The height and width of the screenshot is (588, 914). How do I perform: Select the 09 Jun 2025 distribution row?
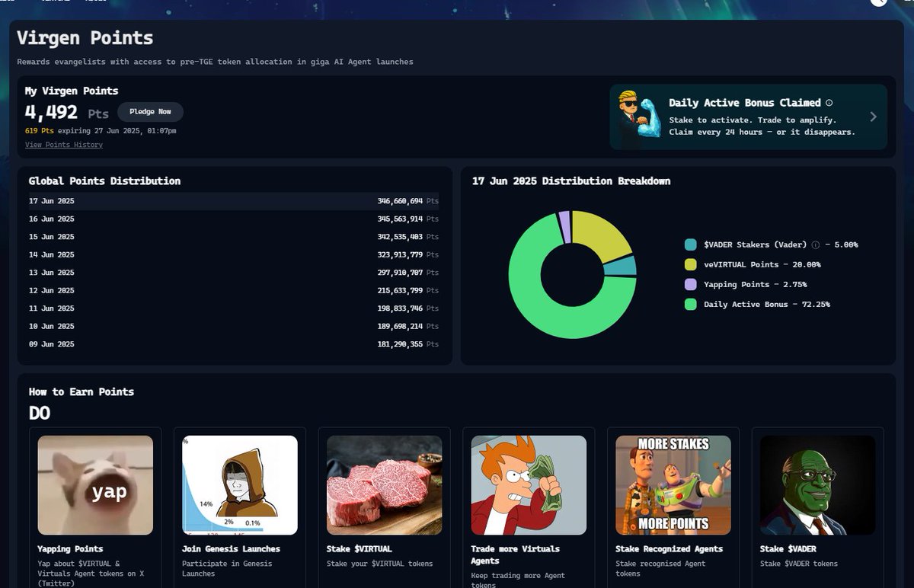(x=234, y=344)
